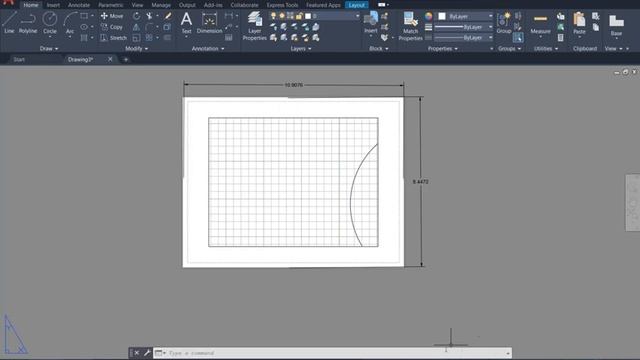Select the Circle tool
The width and height of the screenshot is (640, 360).
click(50, 23)
